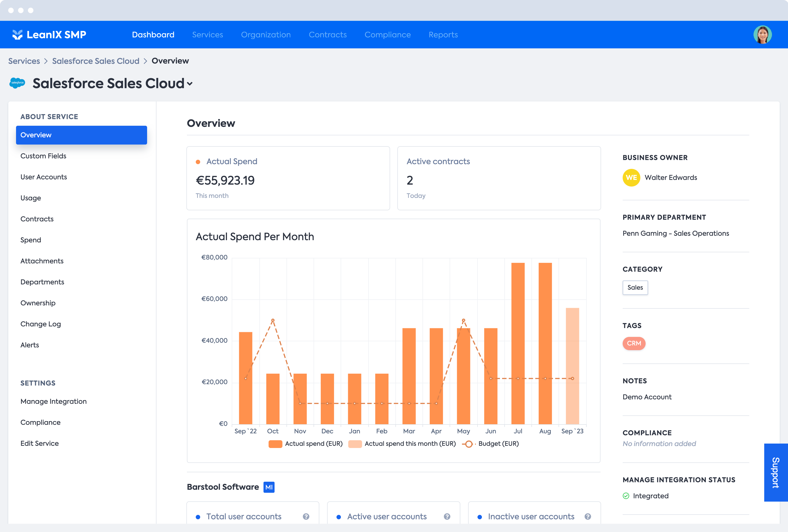Open Attachments in the sidebar

coord(42,261)
